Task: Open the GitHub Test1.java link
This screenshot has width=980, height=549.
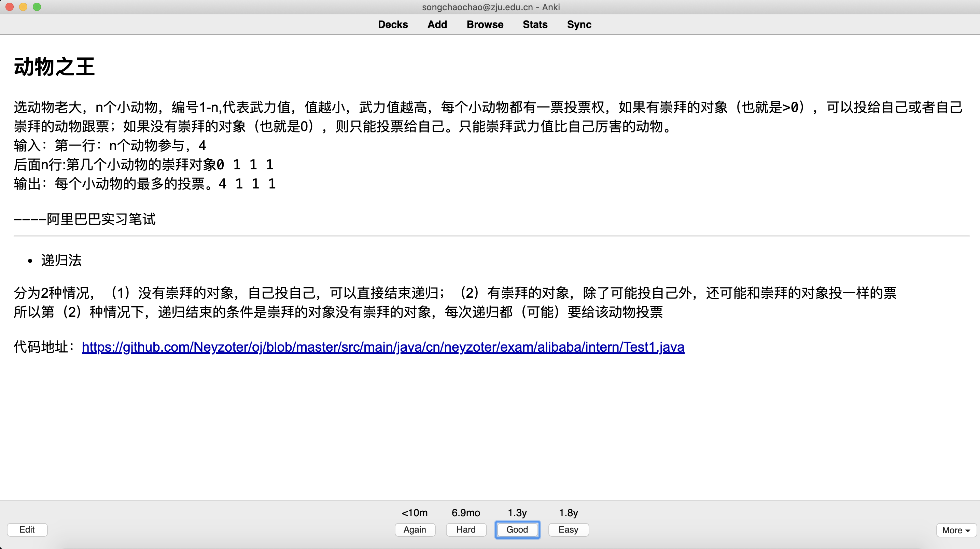Action: tap(383, 347)
